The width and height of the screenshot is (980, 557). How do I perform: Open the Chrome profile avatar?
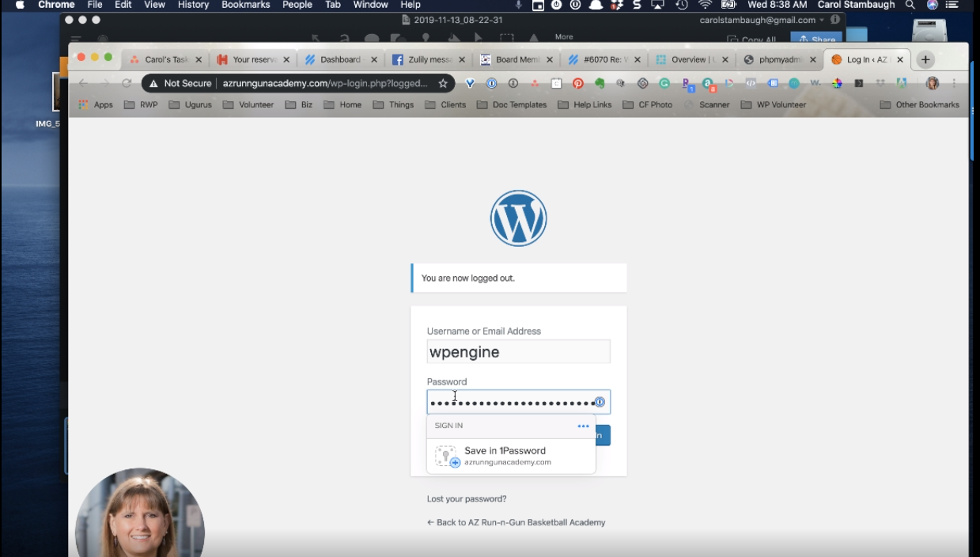933,83
